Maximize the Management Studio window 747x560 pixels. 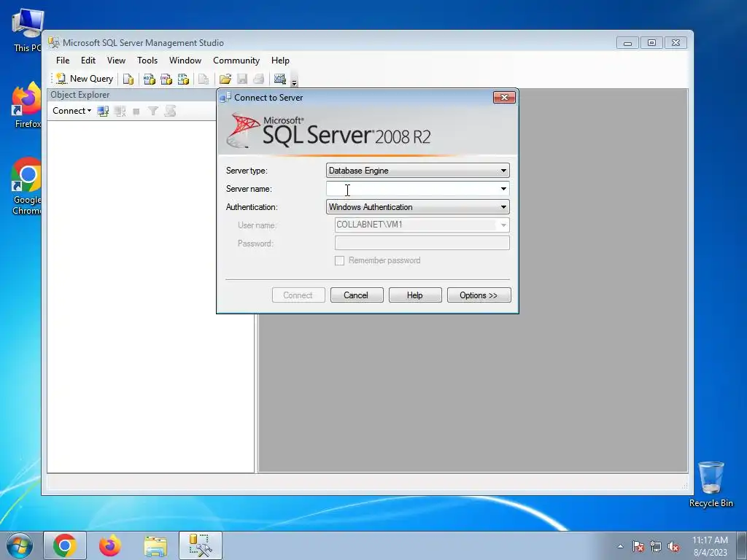(651, 43)
